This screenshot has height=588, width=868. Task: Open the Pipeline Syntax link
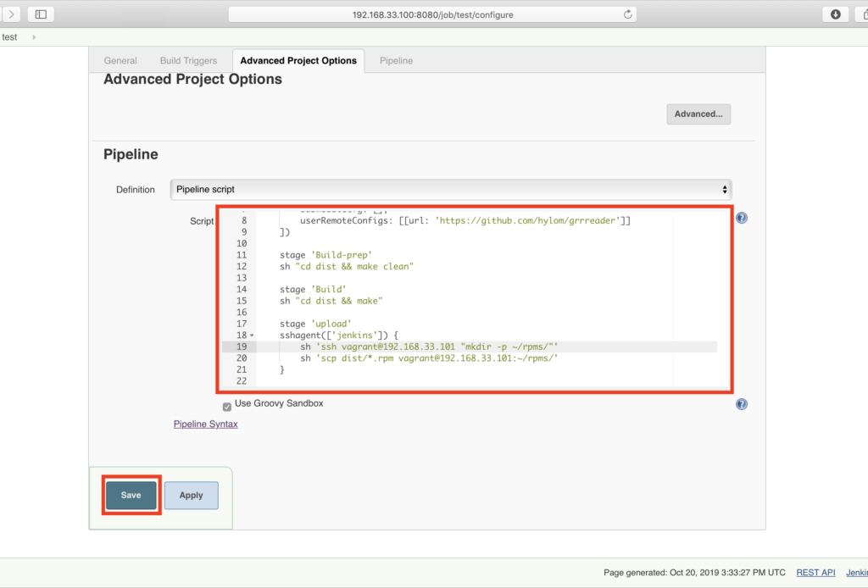[205, 424]
